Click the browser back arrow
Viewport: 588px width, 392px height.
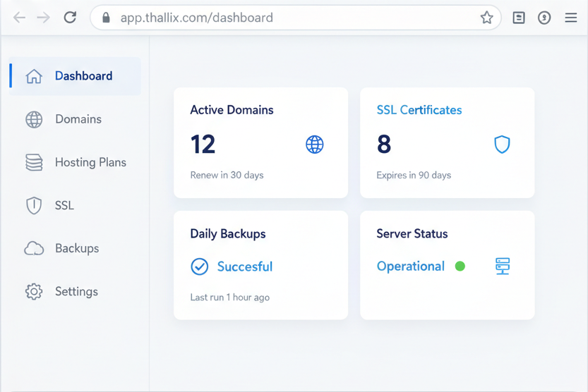pos(19,17)
